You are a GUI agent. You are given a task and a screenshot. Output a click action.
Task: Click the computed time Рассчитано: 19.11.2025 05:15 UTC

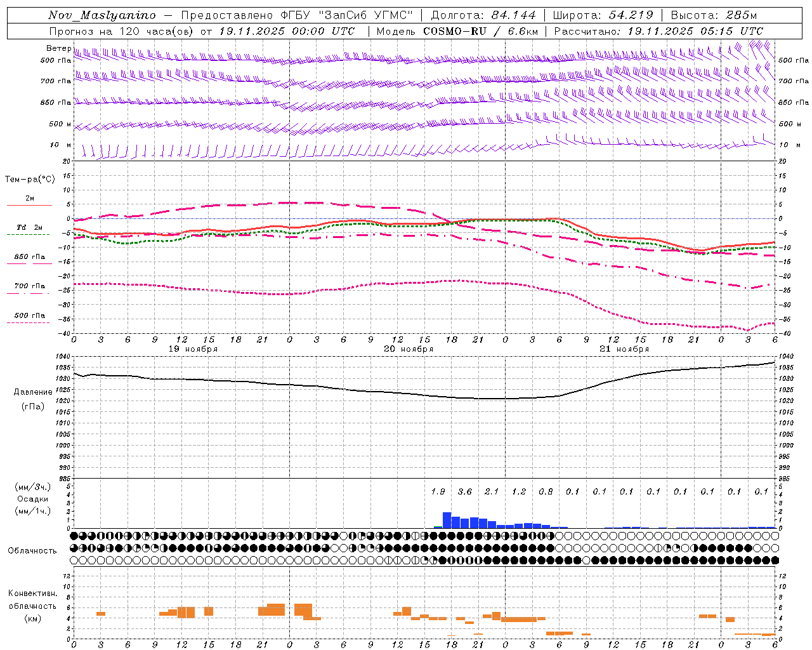pos(658,31)
